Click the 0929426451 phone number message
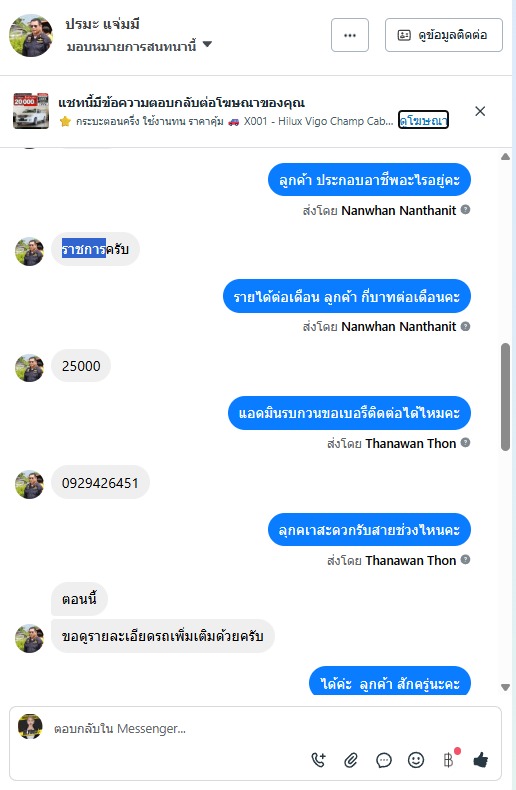The width and height of the screenshot is (516, 790). tap(100, 483)
